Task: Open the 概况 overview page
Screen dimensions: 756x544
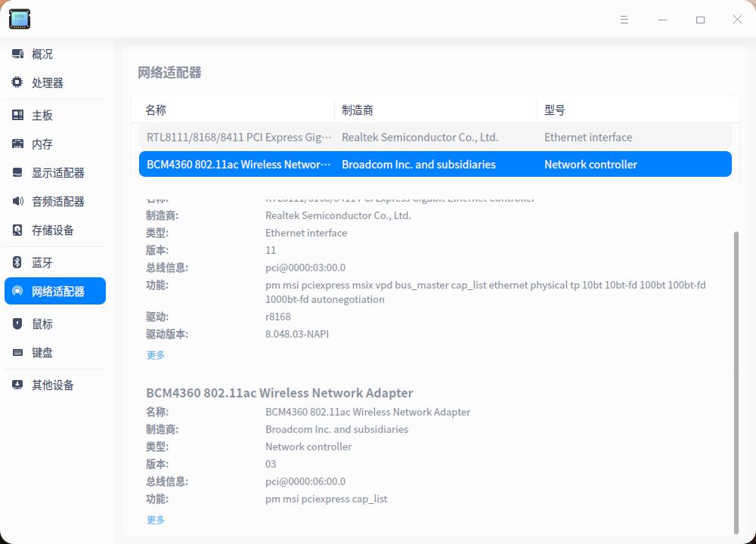Action: click(42, 54)
